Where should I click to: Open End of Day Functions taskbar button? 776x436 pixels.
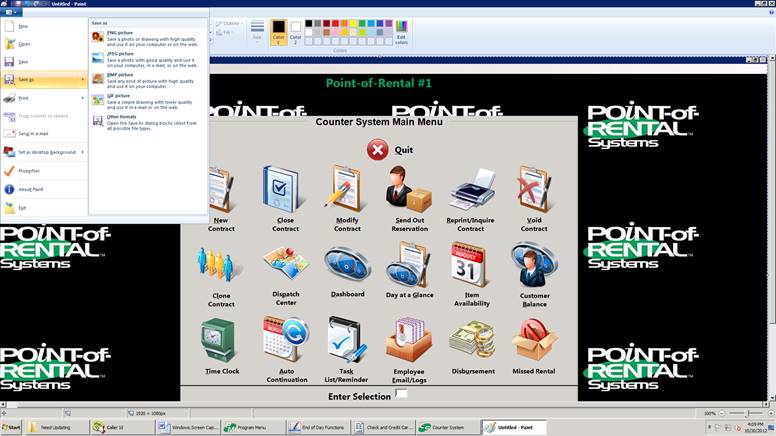tap(318, 427)
